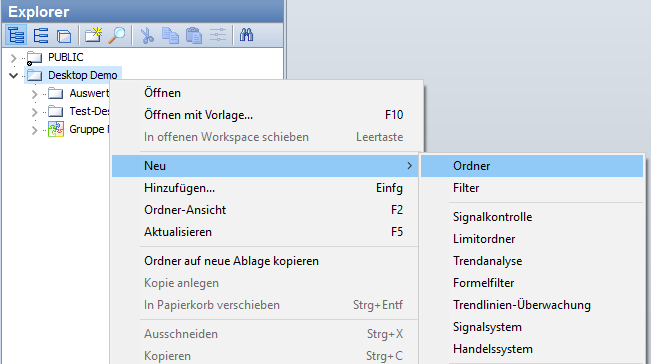
Task: Click the clipboard paste toolbar icon
Action: (193, 35)
